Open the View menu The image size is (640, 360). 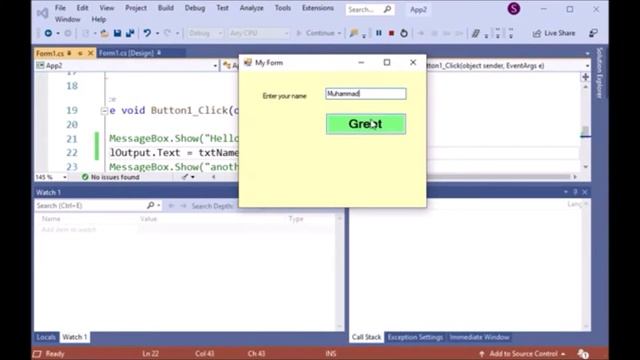point(107,8)
